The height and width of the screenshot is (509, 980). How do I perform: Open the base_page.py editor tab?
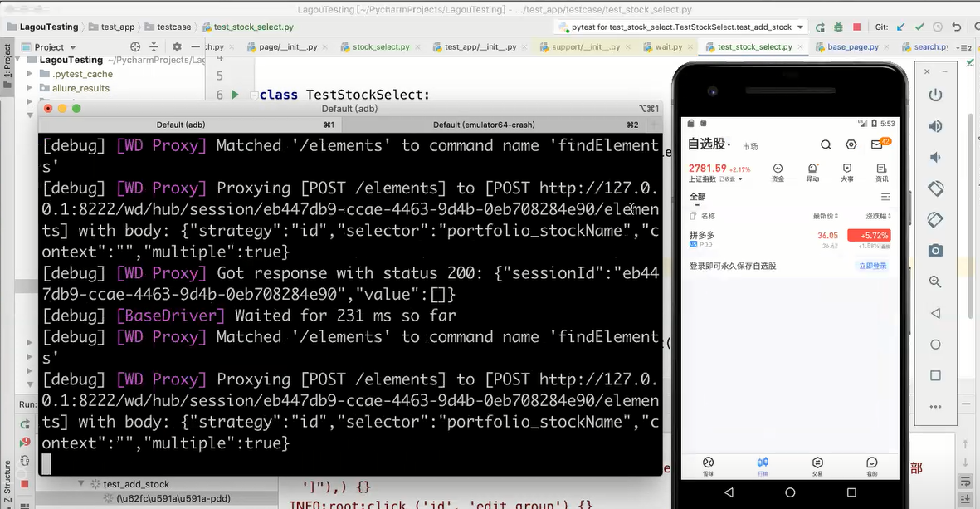coord(852,46)
